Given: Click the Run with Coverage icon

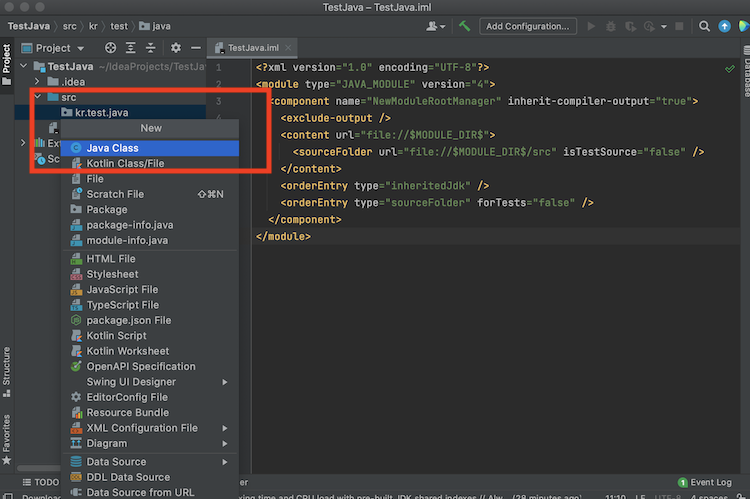Looking at the screenshot, I should tap(630, 26).
